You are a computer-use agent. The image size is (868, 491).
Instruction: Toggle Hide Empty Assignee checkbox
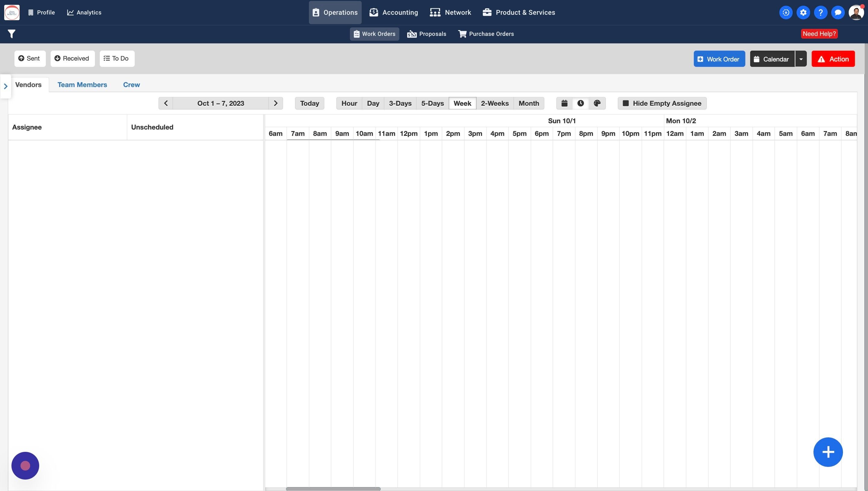(x=625, y=103)
